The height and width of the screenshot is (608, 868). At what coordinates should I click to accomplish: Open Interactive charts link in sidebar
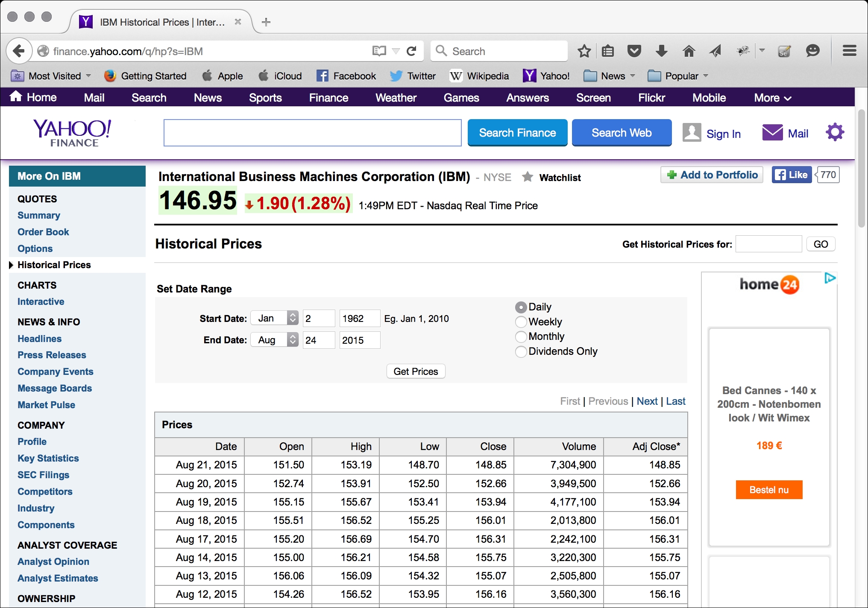click(41, 301)
